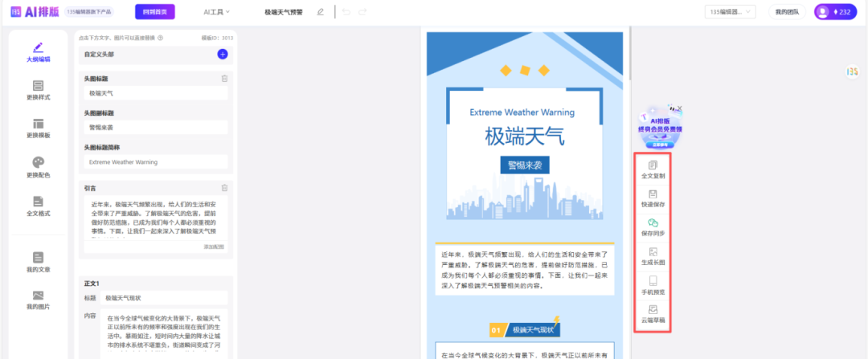
Task: Click 立即参与 on the promotion badge
Action: point(659,143)
